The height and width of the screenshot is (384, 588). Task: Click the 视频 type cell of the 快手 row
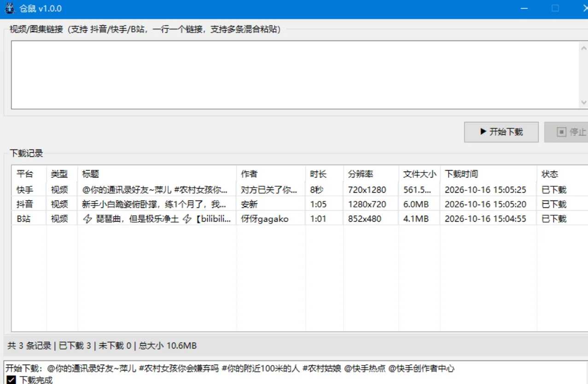click(x=59, y=189)
